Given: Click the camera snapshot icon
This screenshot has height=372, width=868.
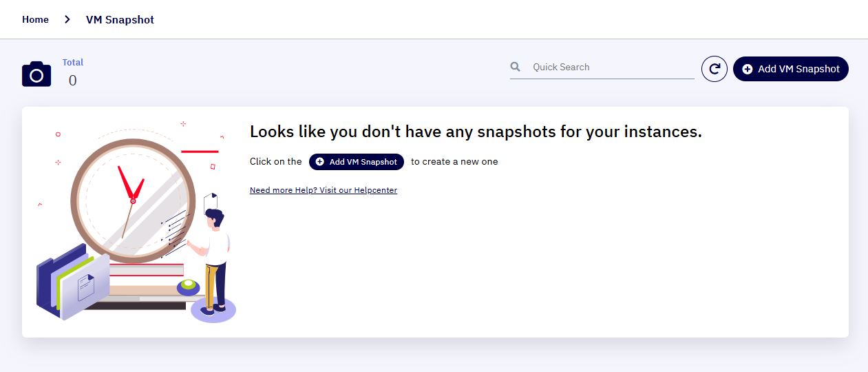Looking at the screenshot, I should pos(36,74).
